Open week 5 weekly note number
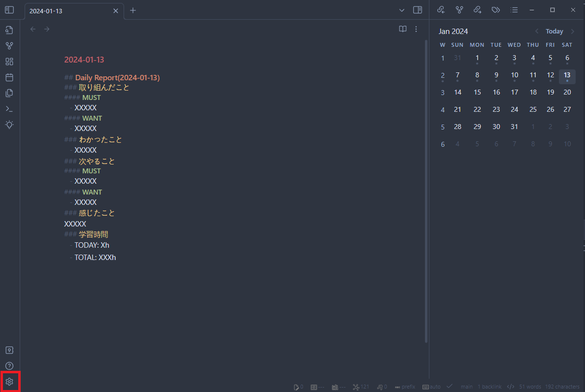The width and height of the screenshot is (585, 392). point(443,127)
